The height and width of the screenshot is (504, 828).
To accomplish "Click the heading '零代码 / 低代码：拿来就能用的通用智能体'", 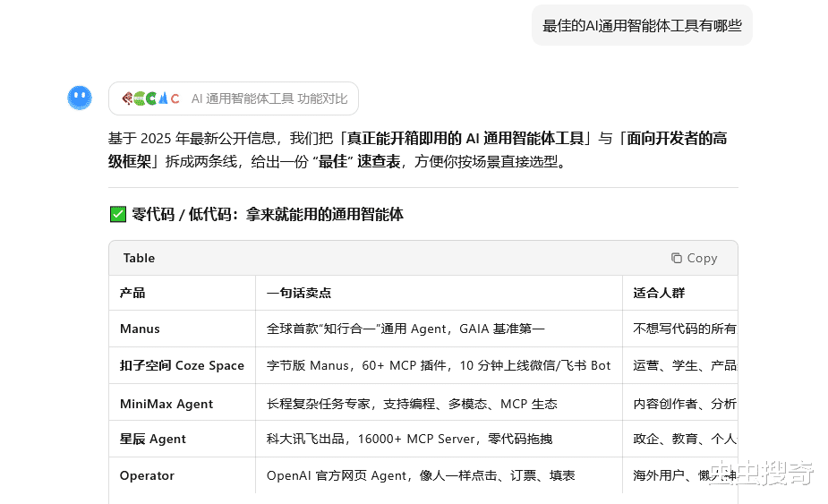I will tap(268, 215).
